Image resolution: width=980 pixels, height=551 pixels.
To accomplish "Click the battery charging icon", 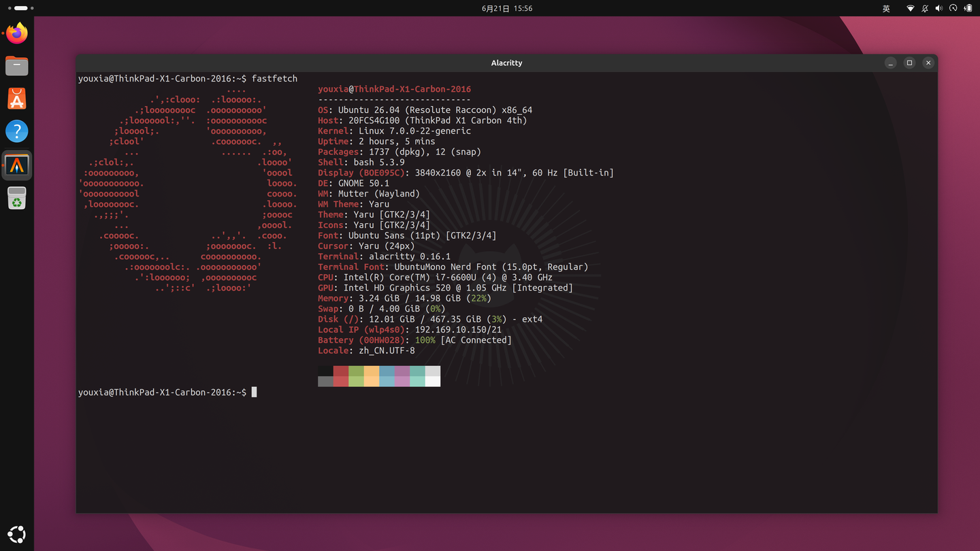I will [968, 8].
